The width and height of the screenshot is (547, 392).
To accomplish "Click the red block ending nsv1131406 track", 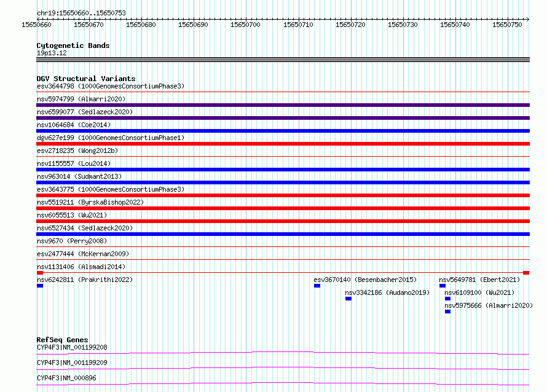I will click(526, 273).
